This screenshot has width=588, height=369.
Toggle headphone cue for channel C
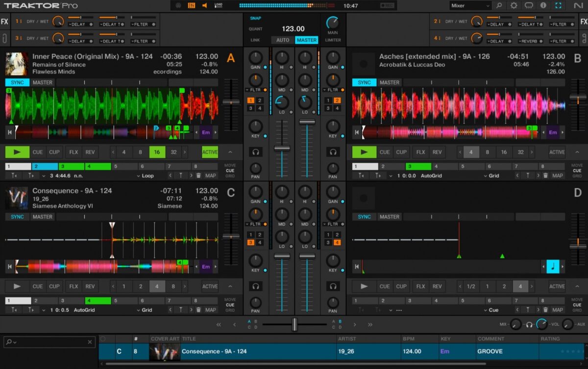(255, 286)
